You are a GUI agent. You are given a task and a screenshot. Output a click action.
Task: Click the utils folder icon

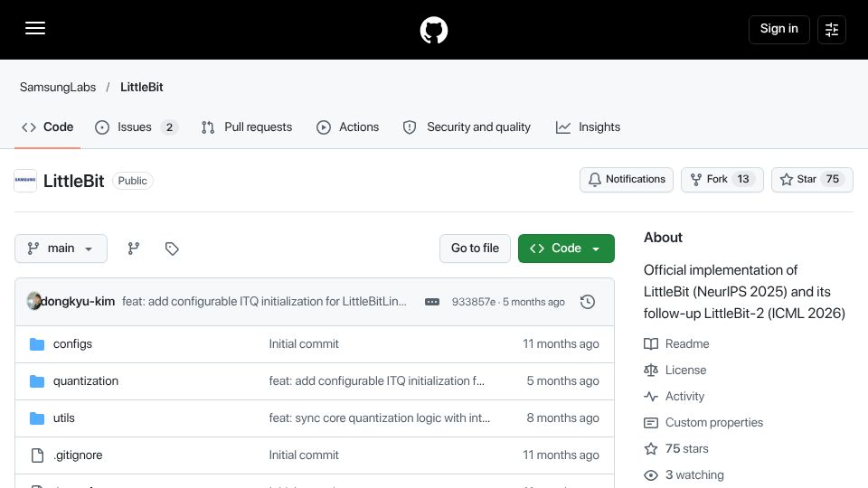tap(37, 418)
